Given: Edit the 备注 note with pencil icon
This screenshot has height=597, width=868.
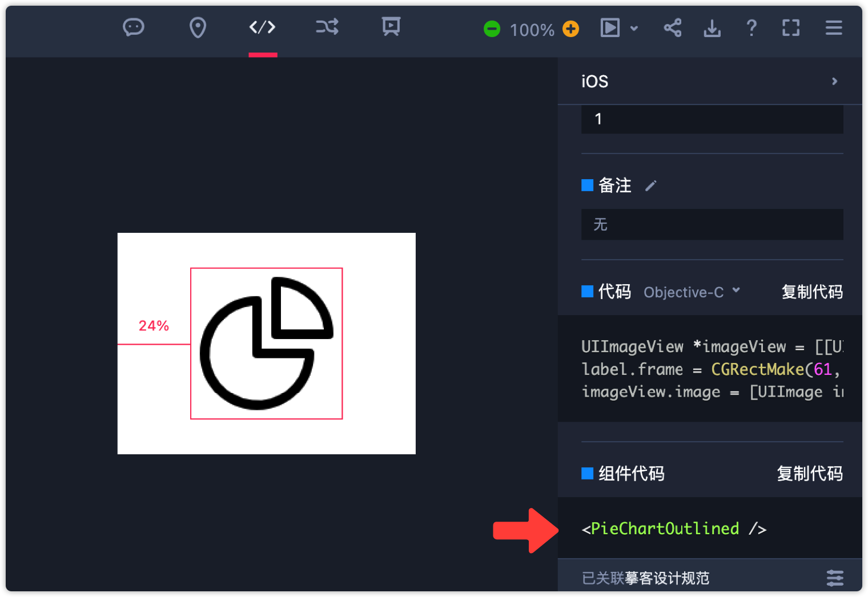Looking at the screenshot, I should coord(651,185).
